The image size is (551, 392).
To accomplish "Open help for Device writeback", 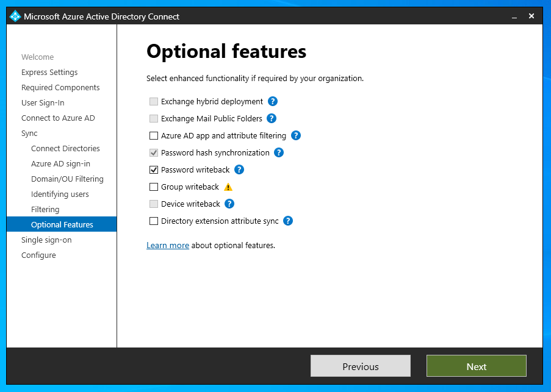I will (x=229, y=204).
